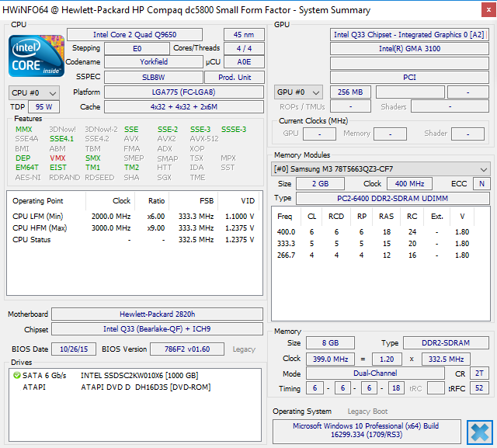This screenshot has width=497, height=448.
Task: Click the 1.20 memory multiplier field
Action: pyautogui.click(x=387, y=359)
